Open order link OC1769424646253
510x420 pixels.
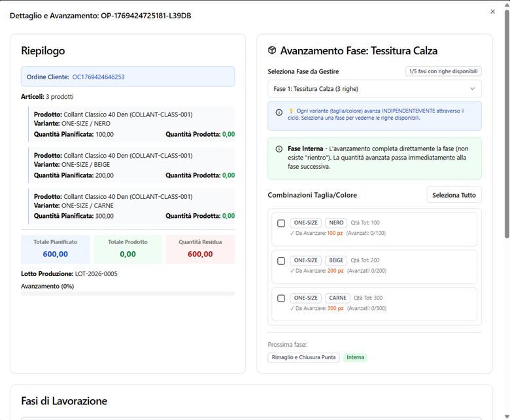point(98,77)
